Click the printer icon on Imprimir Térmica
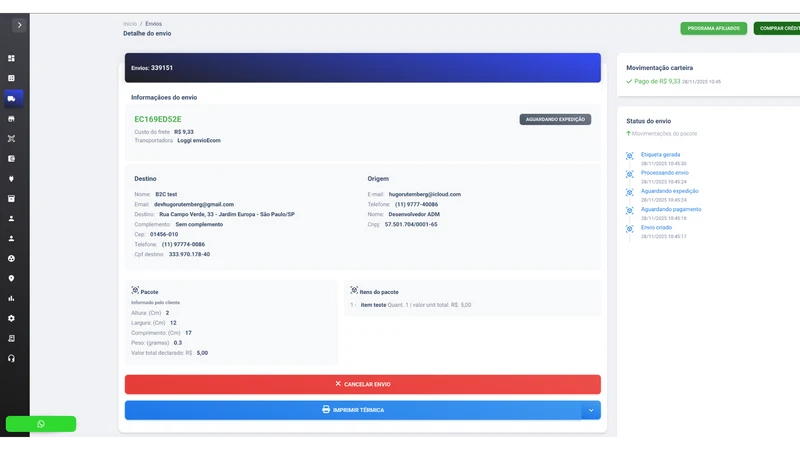This screenshot has height=450, width=800. (326, 410)
